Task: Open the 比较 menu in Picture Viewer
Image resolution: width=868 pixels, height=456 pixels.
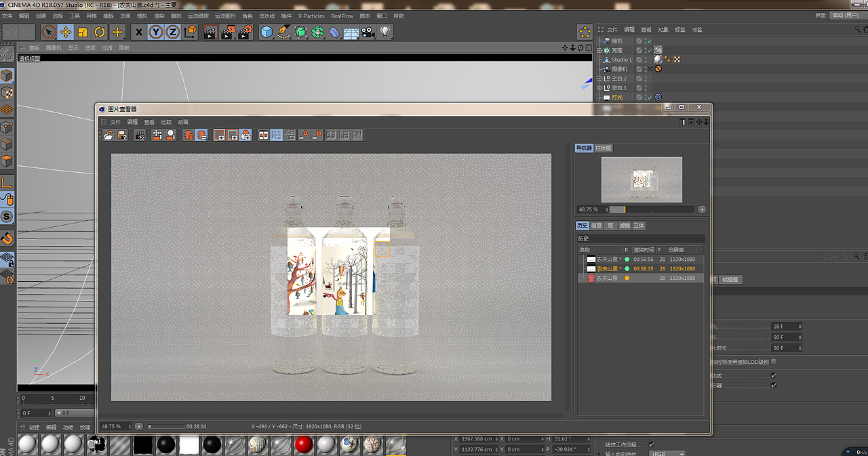Action: (166, 122)
